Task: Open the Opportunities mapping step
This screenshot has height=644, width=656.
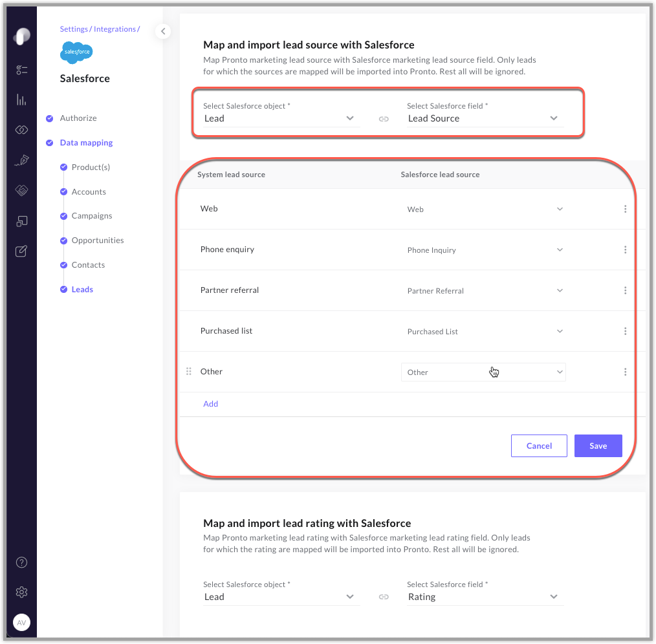Action: tap(98, 241)
